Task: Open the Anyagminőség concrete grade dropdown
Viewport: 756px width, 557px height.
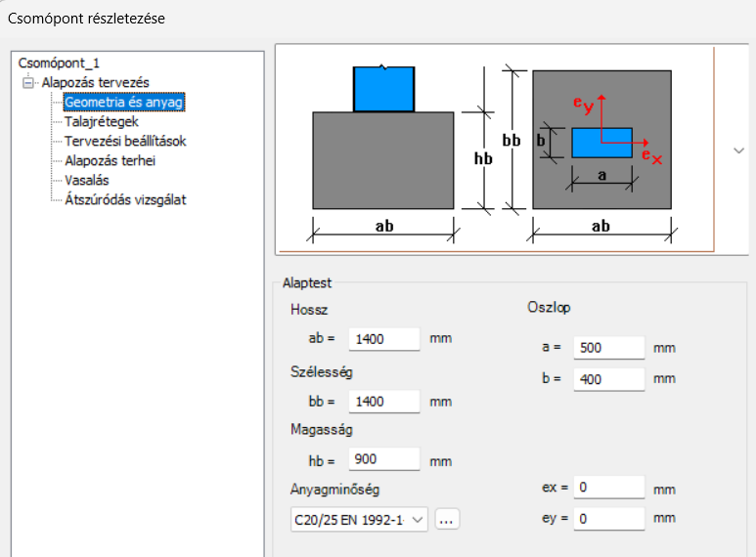Action: click(359, 520)
